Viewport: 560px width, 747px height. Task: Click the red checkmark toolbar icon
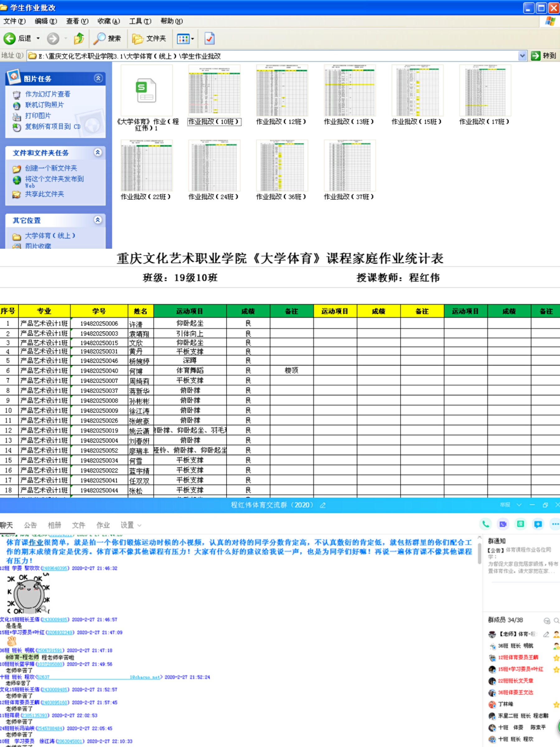tap(209, 39)
